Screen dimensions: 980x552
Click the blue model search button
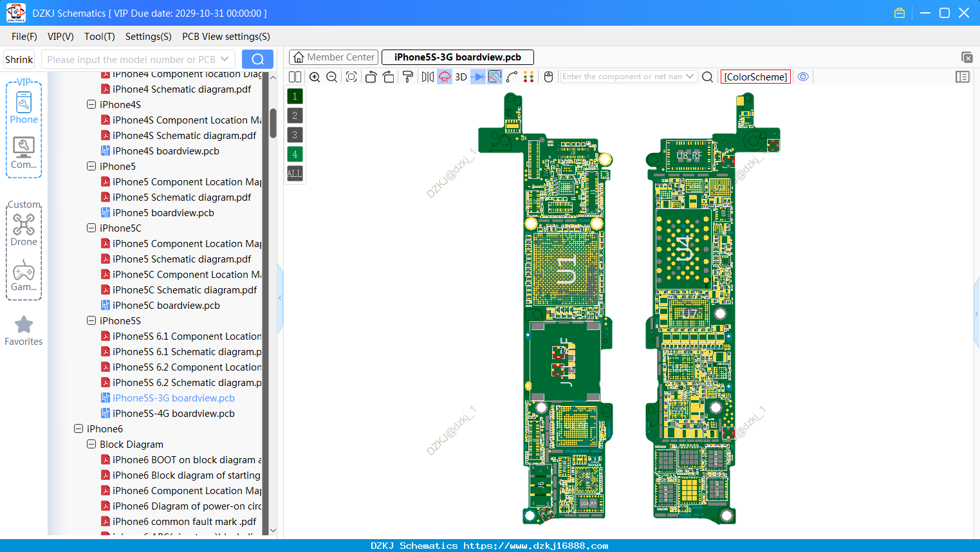point(257,59)
